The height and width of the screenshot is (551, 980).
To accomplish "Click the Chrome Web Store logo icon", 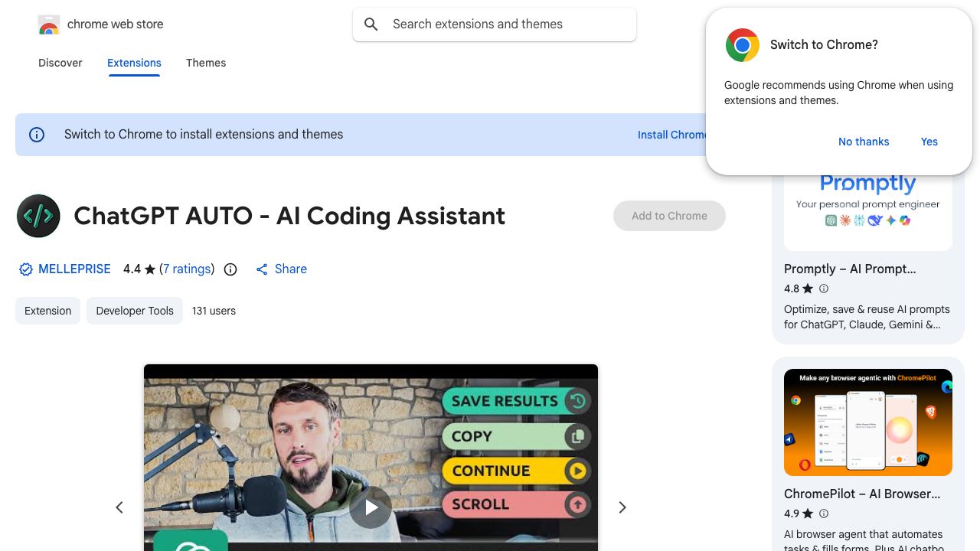I will [x=49, y=24].
